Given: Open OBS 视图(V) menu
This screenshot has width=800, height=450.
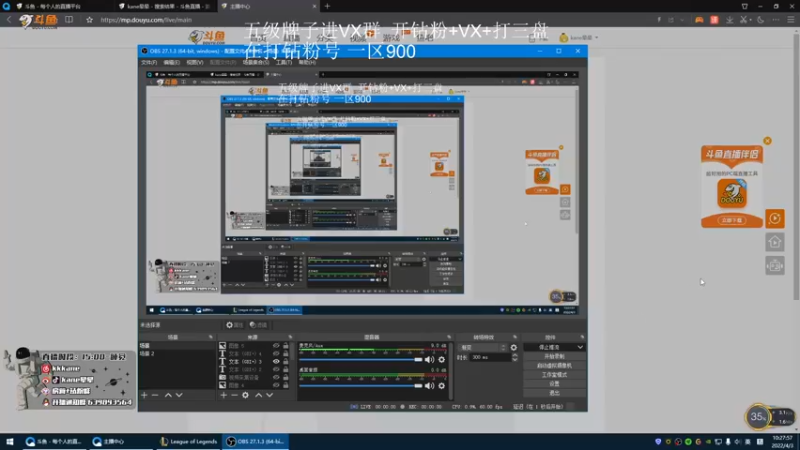Looking at the screenshot, I should [194, 62].
